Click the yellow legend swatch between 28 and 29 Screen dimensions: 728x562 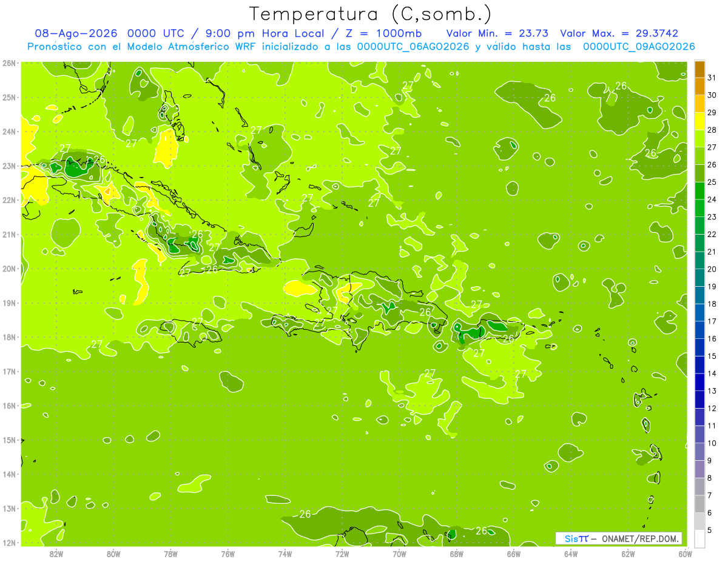tap(699, 121)
